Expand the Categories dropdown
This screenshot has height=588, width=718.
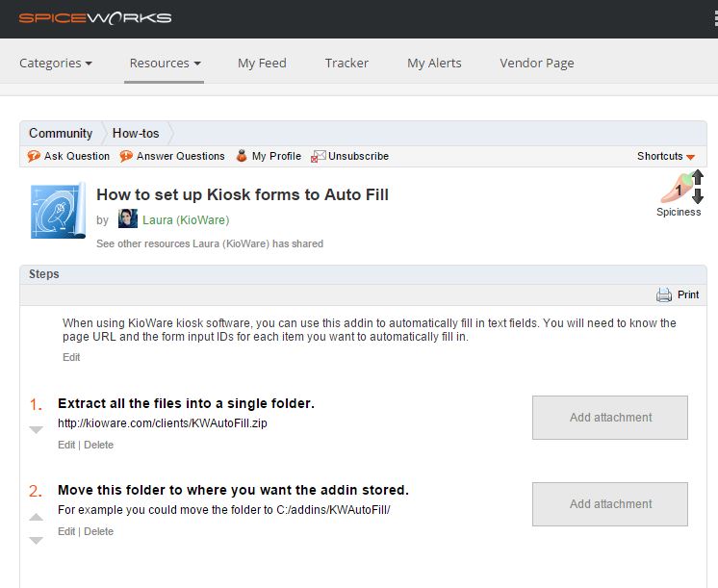pos(56,63)
